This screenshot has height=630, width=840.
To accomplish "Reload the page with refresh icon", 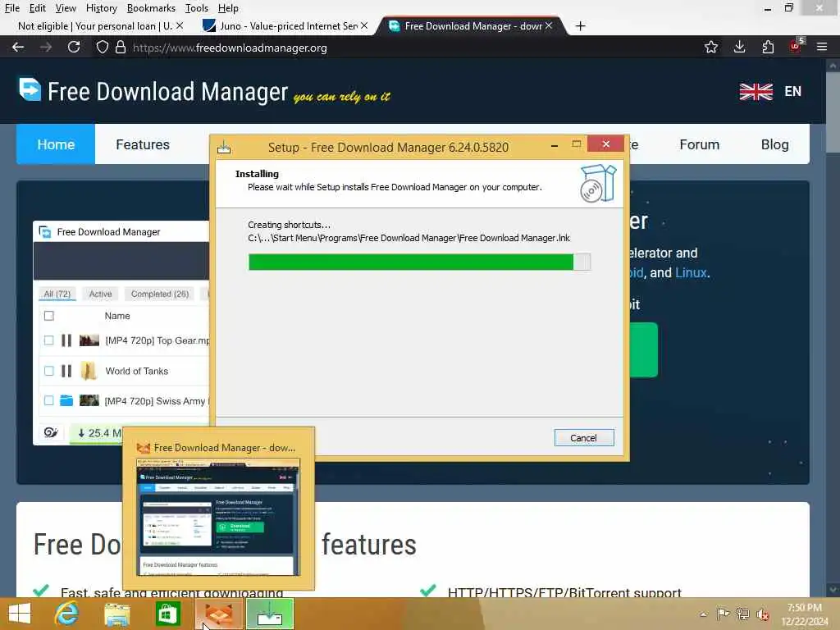I will pos(74,47).
